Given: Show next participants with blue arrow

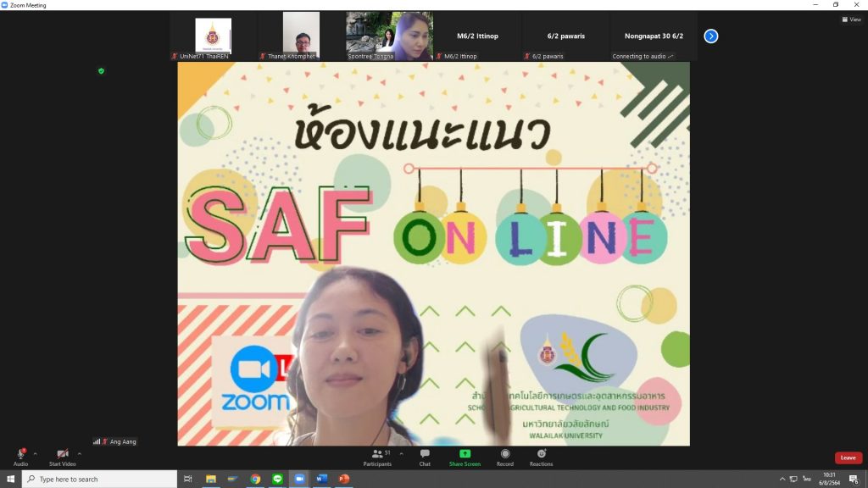Looking at the screenshot, I should click(x=711, y=36).
